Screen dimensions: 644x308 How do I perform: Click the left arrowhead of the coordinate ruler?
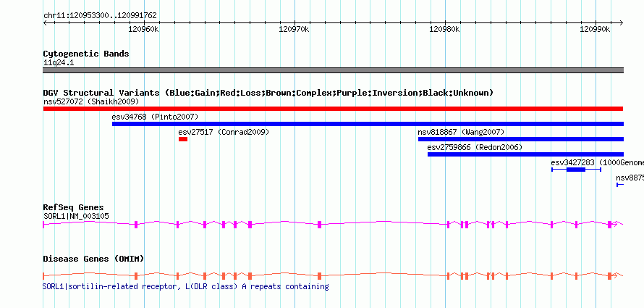tap(45, 22)
